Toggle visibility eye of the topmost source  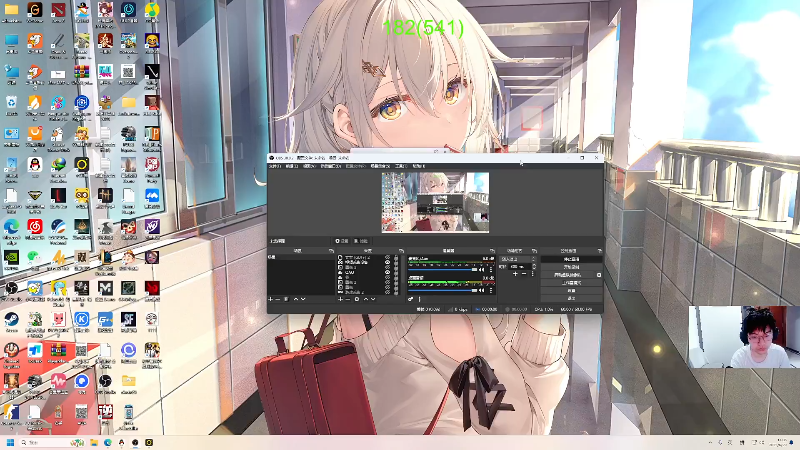pyautogui.click(x=388, y=257)
